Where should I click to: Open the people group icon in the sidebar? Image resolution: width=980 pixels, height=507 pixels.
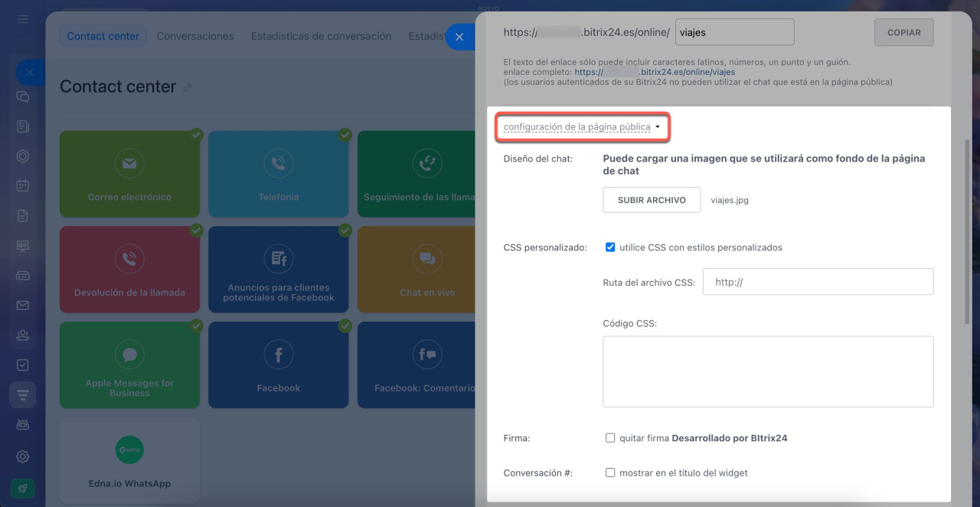tap(23, 335)
